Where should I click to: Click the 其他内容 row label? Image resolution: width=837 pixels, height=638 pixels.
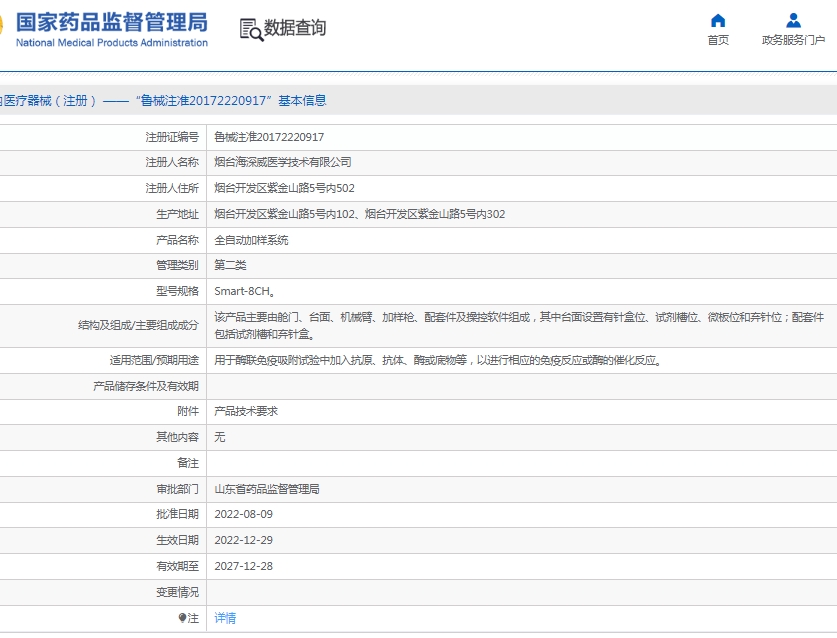click(177, 437)
